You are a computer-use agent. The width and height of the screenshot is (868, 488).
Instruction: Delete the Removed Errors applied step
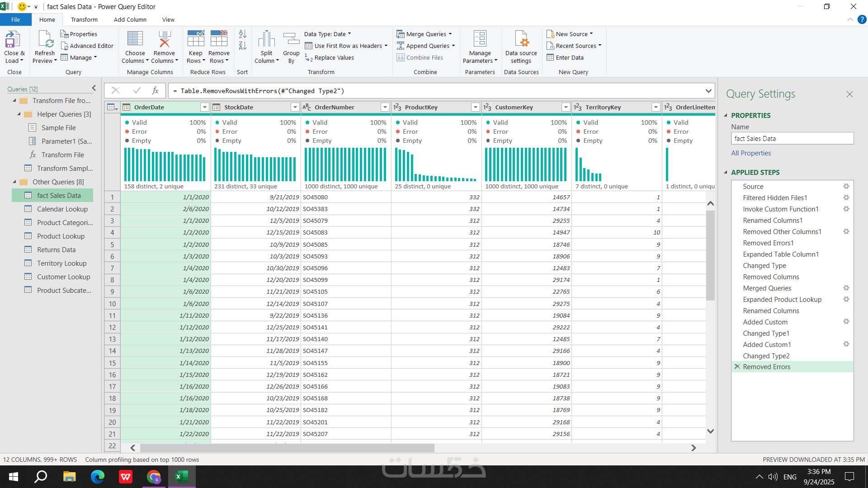click(x=737, y=367)
